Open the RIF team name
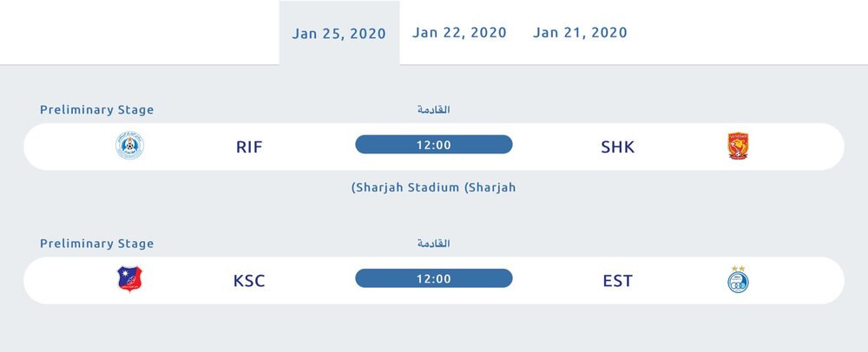The width and height of the screenshot is (868, 352). click(x=249, y=147)
